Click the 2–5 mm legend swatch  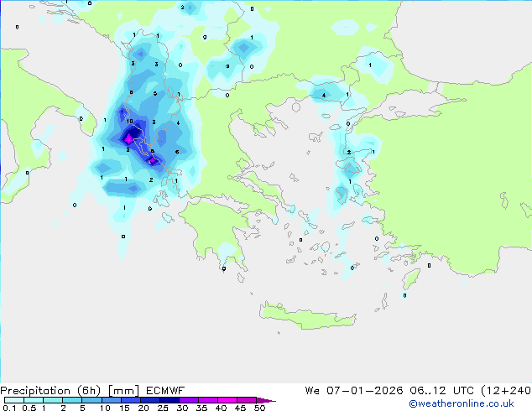(x=72, y=400)
